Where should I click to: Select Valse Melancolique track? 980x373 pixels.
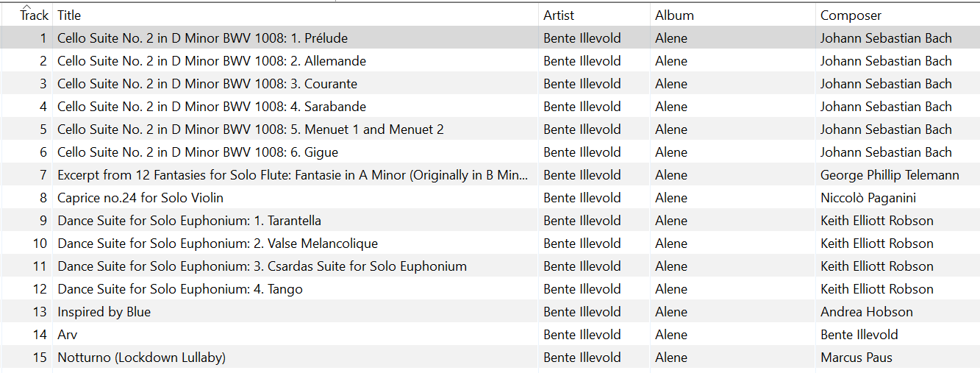217,244
